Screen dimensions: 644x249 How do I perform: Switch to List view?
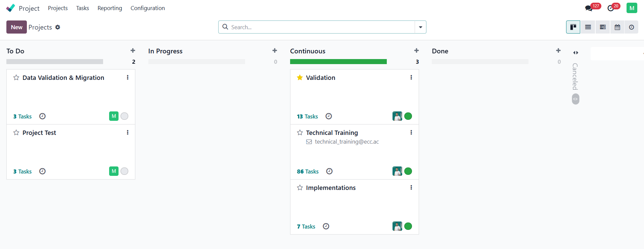(x=588, y=27)
